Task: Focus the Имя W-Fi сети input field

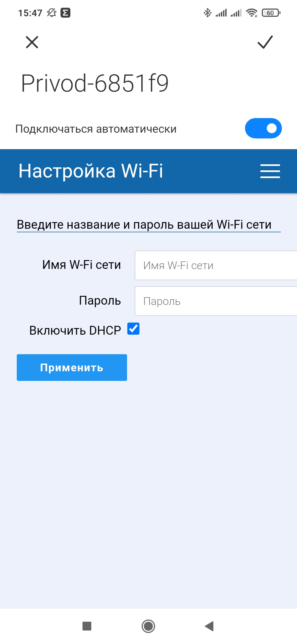Action: (216, 265)
